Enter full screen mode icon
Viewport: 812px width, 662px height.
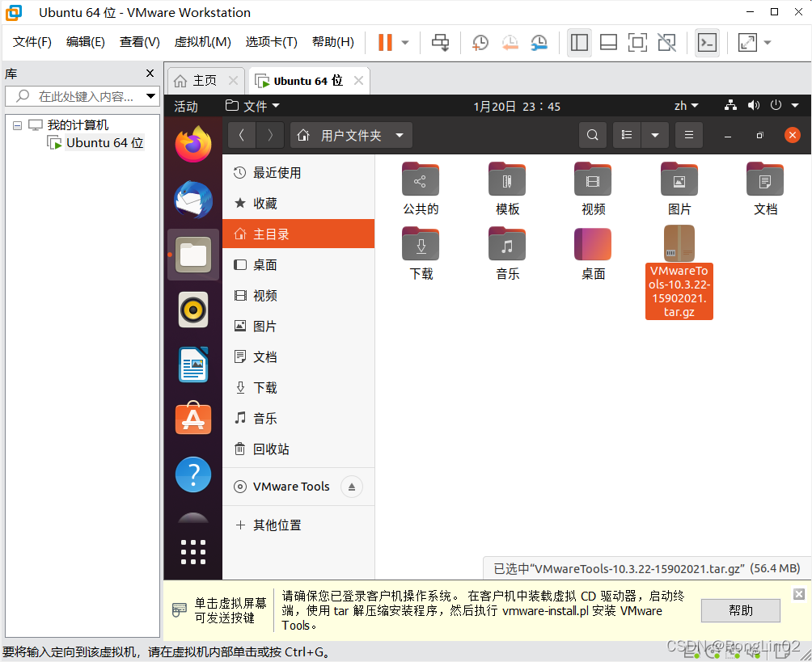point(637,43)
